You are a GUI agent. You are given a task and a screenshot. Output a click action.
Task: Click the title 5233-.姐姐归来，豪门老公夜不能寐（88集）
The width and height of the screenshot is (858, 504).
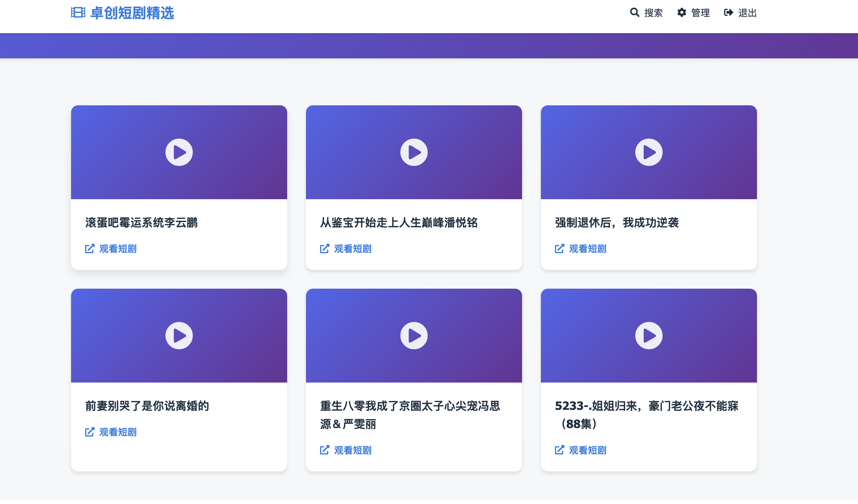pos(647,415)
